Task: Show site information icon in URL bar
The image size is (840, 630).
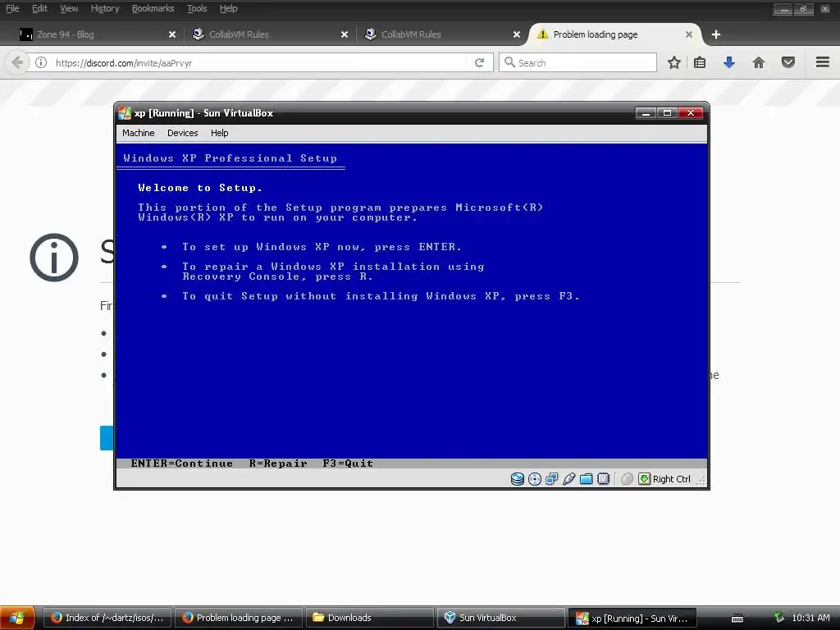Action: 41,62
